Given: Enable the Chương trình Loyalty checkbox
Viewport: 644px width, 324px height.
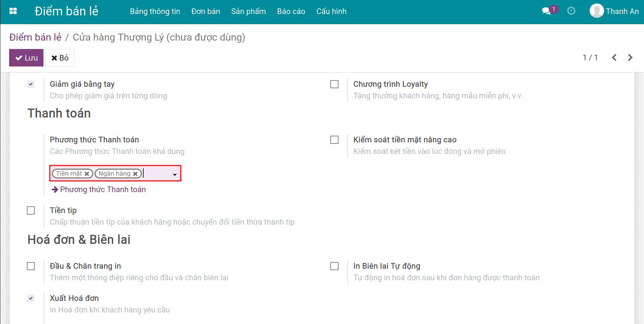Looking at the screenshot, I should tap(335, 84).
